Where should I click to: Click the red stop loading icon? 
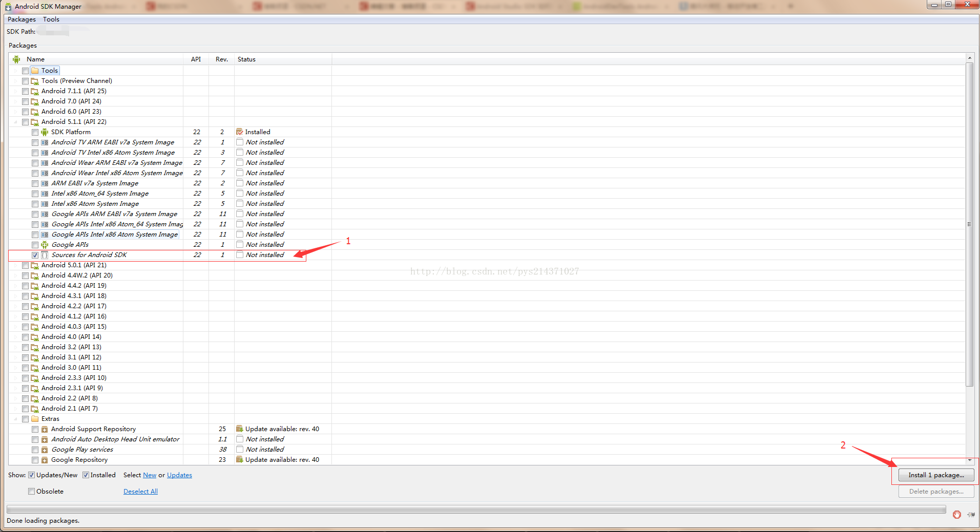(x=956, y=514)
